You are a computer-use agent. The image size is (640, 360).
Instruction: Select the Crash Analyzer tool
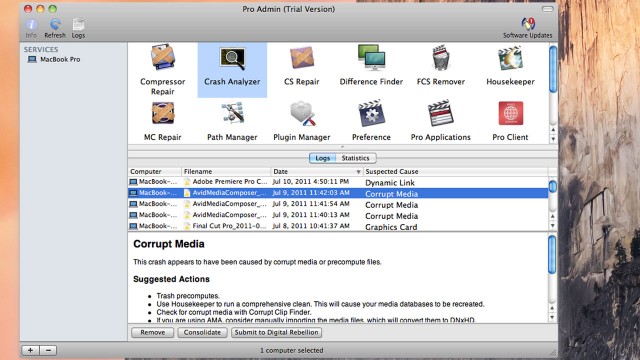pyautogui.click(x=232, y=70)
